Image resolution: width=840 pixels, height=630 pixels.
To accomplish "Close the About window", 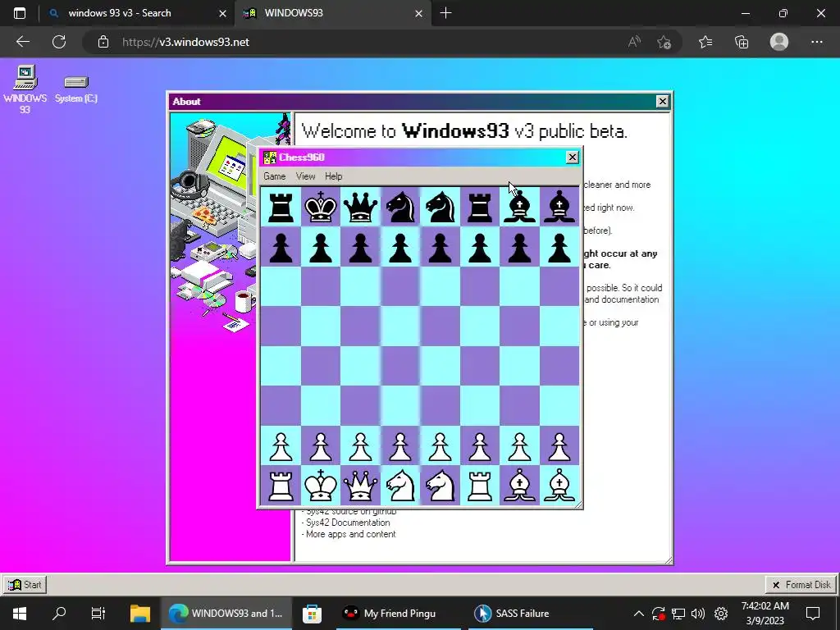I will (x=662, y=101).
